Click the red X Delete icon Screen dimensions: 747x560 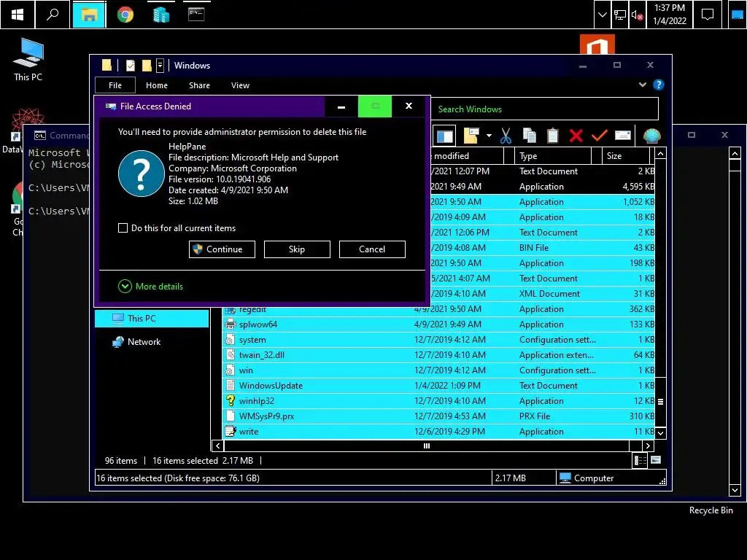(576, 136)
